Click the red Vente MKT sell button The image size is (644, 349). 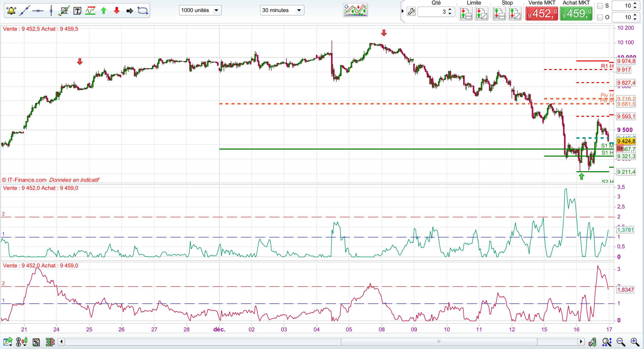point(541,13)
